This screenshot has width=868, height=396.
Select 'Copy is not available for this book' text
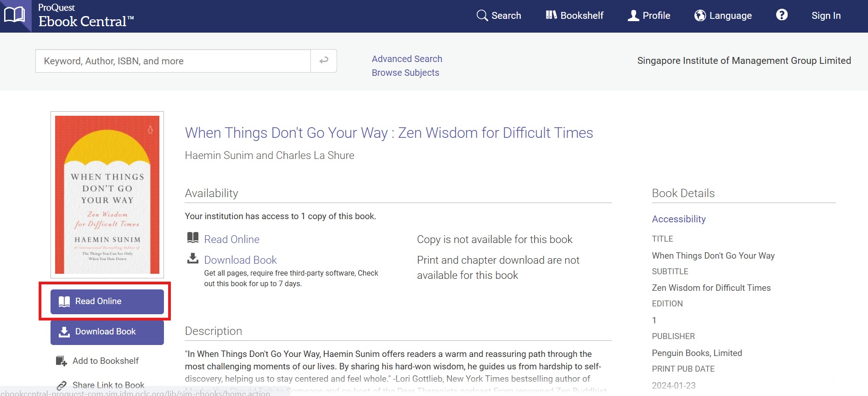coord(495,239)
